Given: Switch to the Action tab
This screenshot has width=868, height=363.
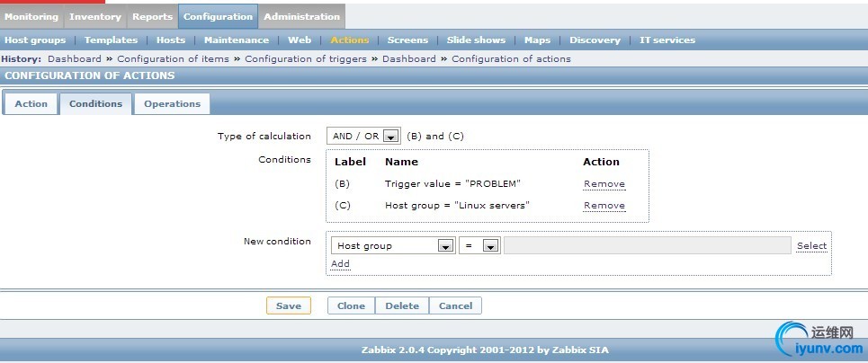Looking at the screenshot, I should [31, 104].
